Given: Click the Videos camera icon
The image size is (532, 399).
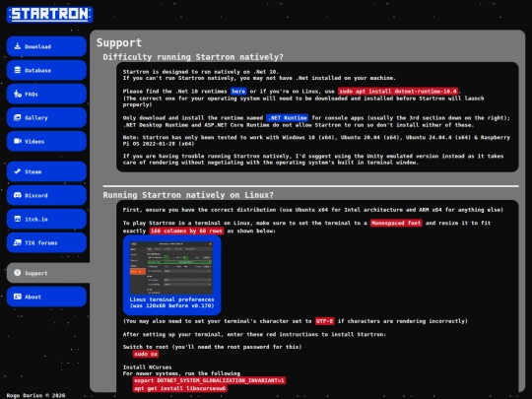Looking at the screenshot, I should tap(18, 141).
